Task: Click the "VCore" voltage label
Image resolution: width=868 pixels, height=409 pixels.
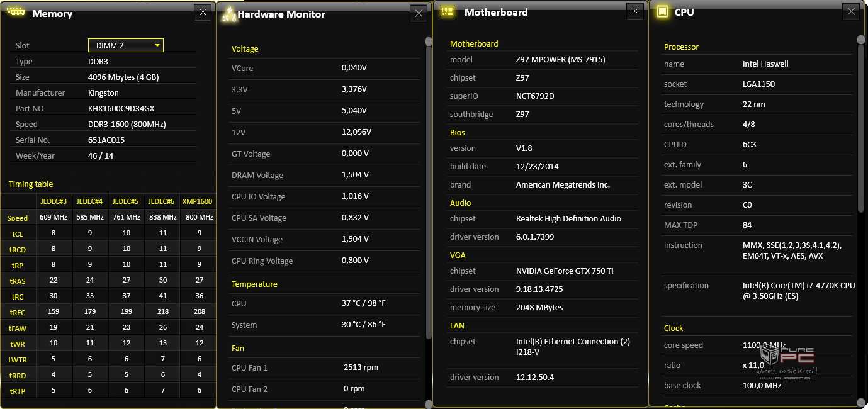Action: pyautogui.click(x=242, y=68)
